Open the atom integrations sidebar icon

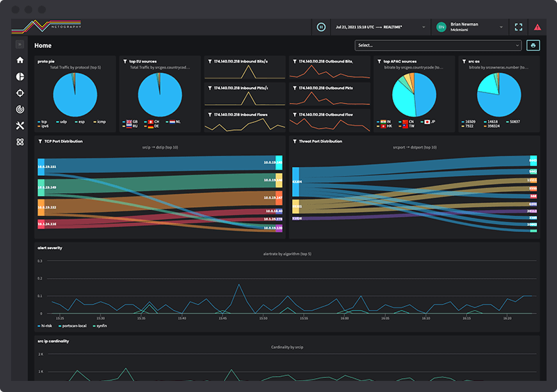click(x=20, y=142)
